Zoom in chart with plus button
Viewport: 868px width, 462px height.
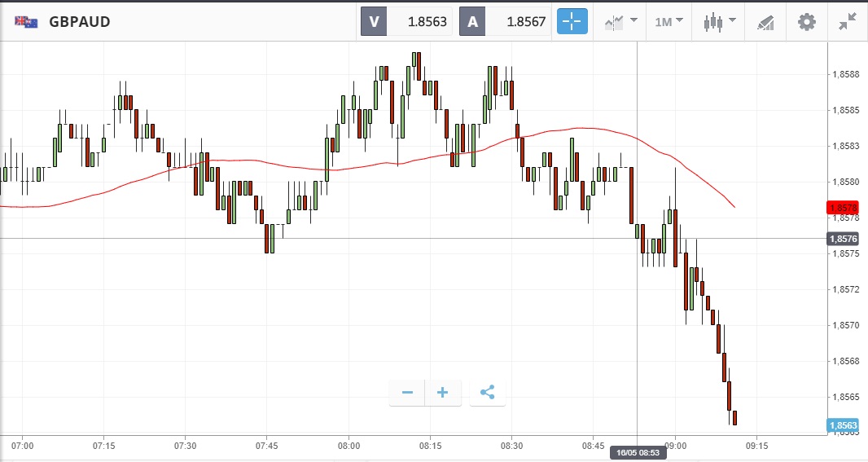(443, 393)
